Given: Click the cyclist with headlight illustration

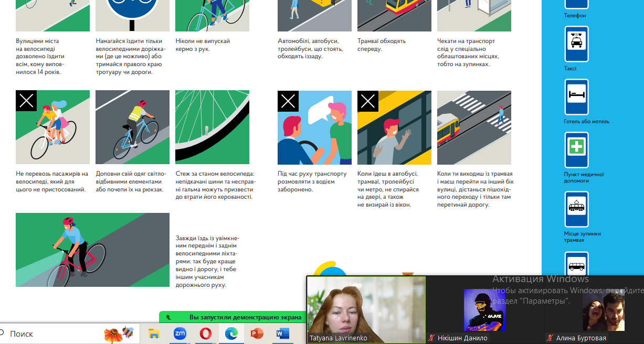Looking at the screenshot, I should point(92,250).
